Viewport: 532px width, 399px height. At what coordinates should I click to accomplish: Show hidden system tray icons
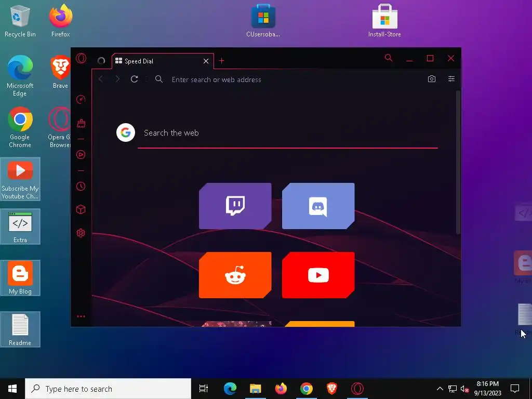(440, 389)
